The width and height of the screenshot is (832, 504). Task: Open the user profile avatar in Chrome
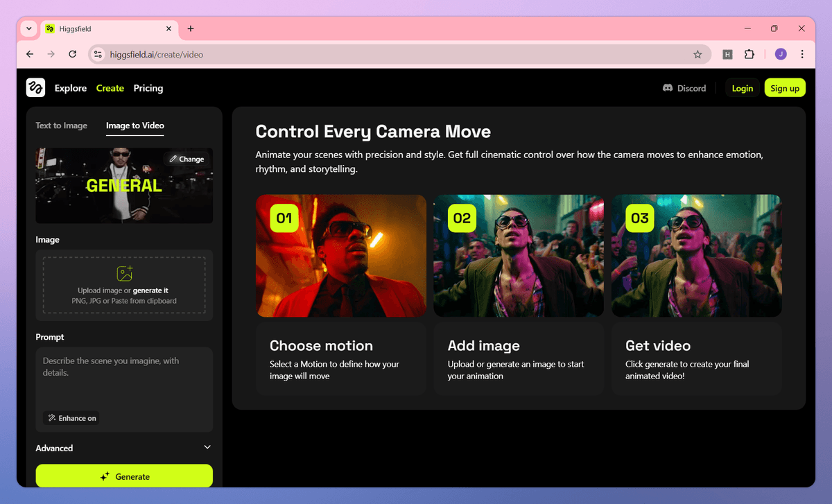point(781,54)
